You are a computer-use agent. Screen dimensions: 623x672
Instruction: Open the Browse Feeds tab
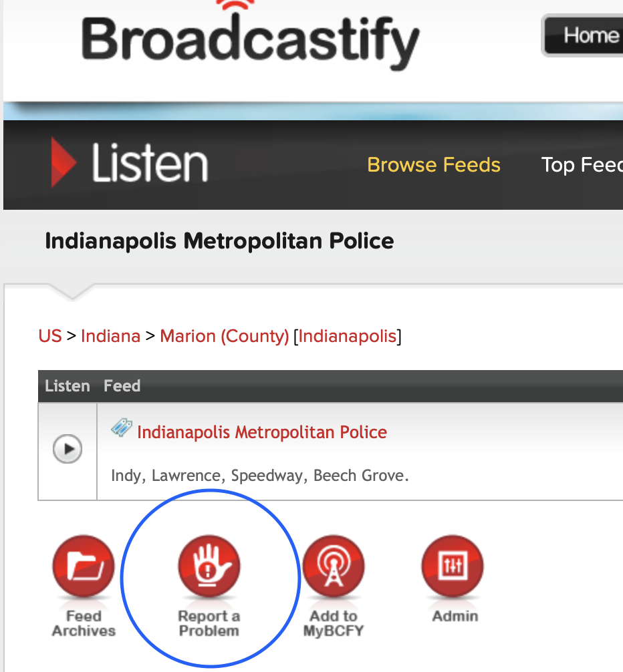point(434,165)
